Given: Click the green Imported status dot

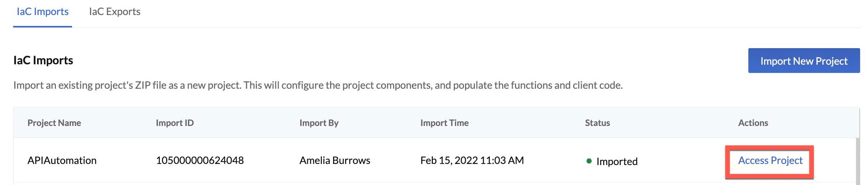Looking at the screenshot, I should click(x=589, y=161).
